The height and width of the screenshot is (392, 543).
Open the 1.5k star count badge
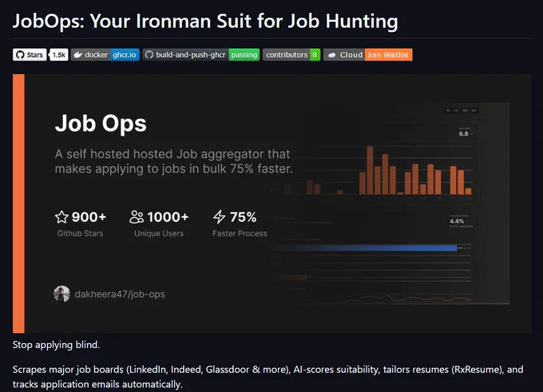59,55
